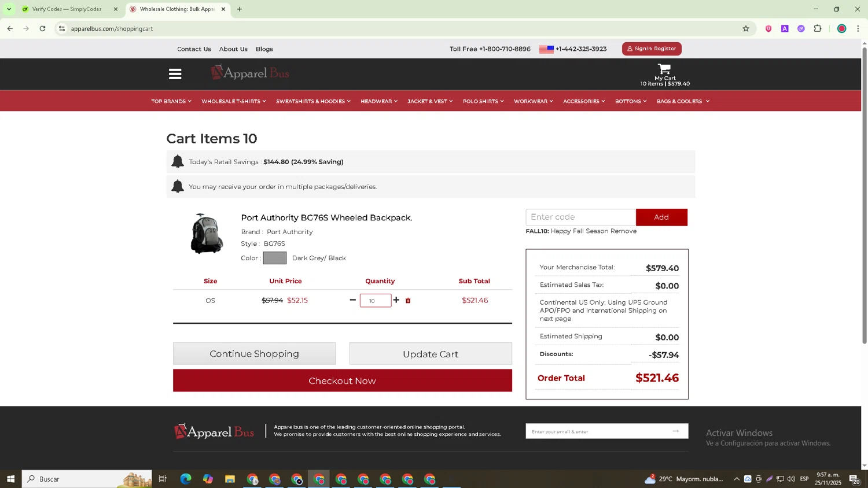Click toll free number +1-800-710-8896
Image resolution: width=868 pixels, height=488 pixels.
point(505,49)
